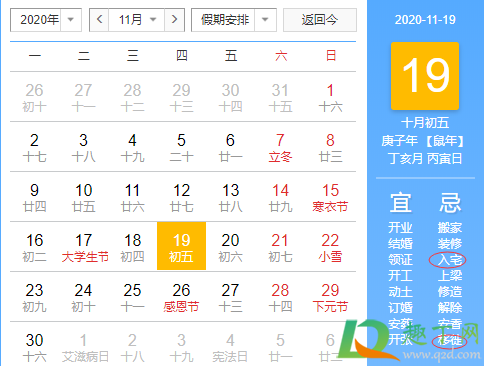Click the 宜 heading
This screenshot has width=485, height=366.
point(401,202)
